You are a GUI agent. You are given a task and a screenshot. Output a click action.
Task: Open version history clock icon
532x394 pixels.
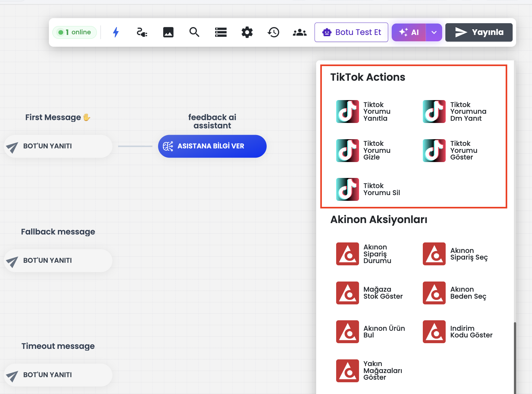273,32
